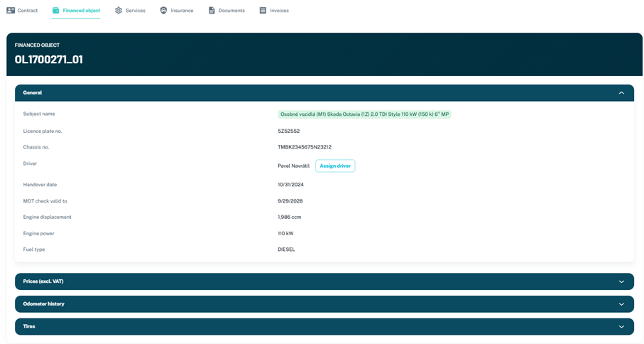Click the driver name Pavel Navrátil
The height and width of the screenshot is (344, 644).
click(293, 166)
